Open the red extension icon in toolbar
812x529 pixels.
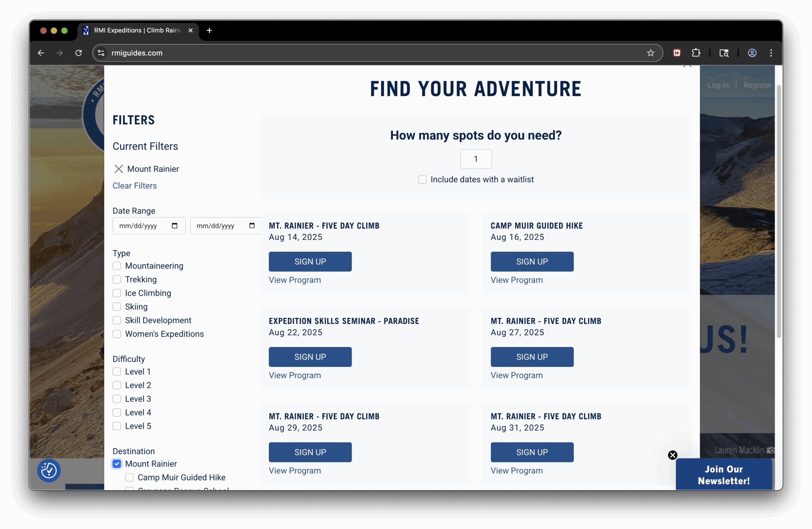point(677,53)
